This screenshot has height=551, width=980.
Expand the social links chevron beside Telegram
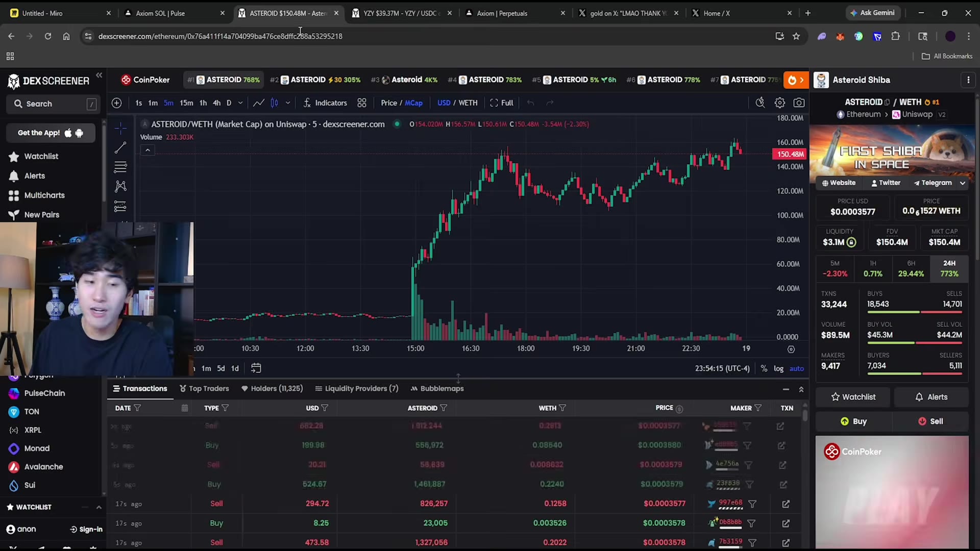(x=962, y=183)
